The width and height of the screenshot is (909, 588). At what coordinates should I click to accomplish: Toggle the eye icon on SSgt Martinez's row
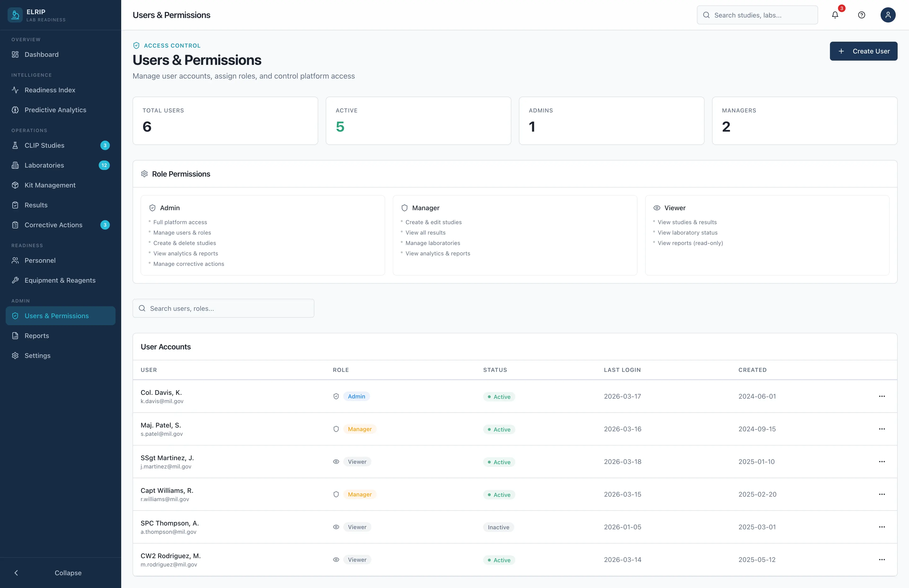(x=336, y=462)
